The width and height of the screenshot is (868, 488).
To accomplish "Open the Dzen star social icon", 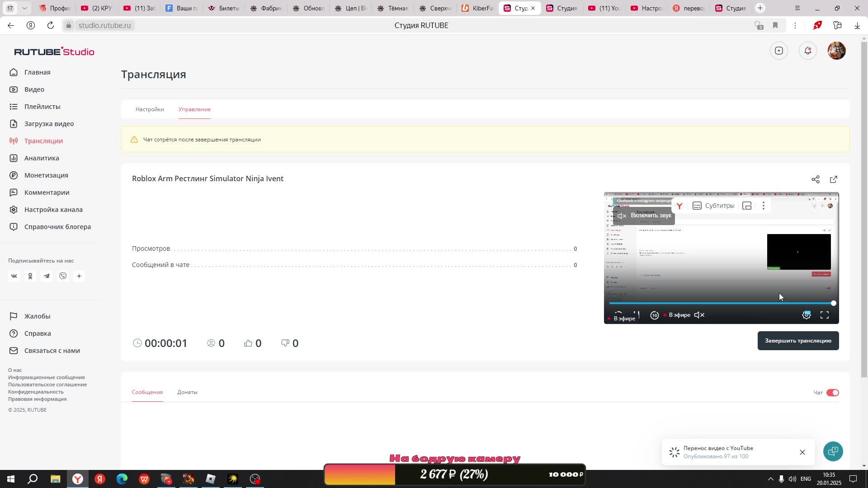I will (x=79, y=276).
